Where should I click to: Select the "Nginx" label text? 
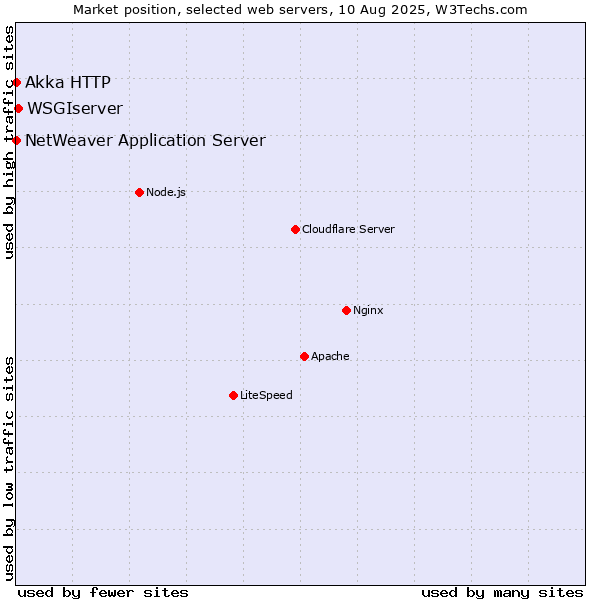point(368,310)
